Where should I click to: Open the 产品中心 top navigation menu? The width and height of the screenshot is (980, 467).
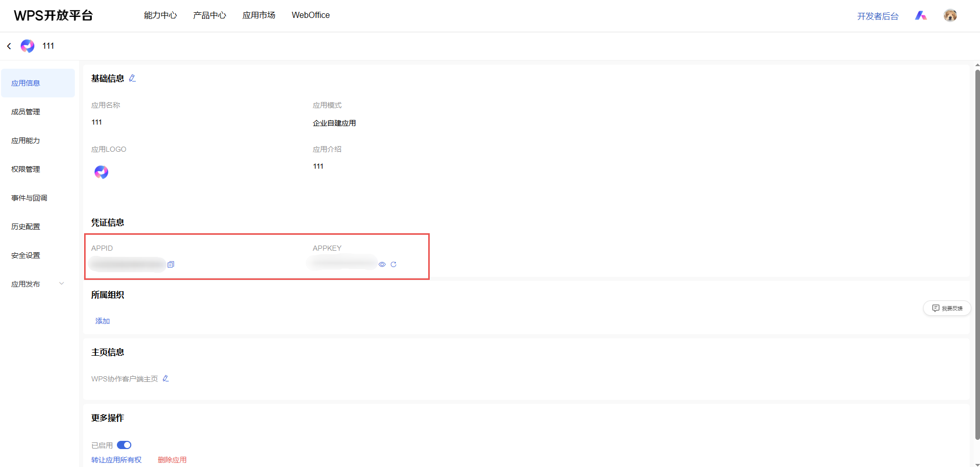click(209, 15)
